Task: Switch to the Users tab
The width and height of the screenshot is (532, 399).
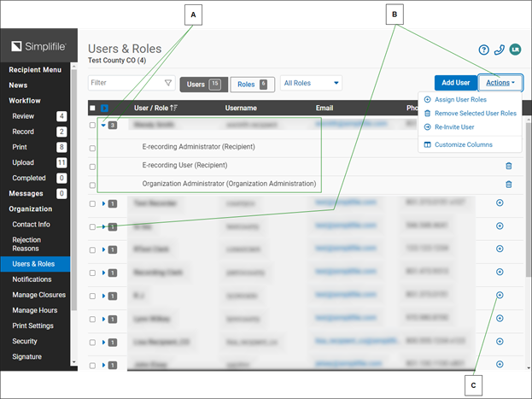Action: [x=203, y=85]
